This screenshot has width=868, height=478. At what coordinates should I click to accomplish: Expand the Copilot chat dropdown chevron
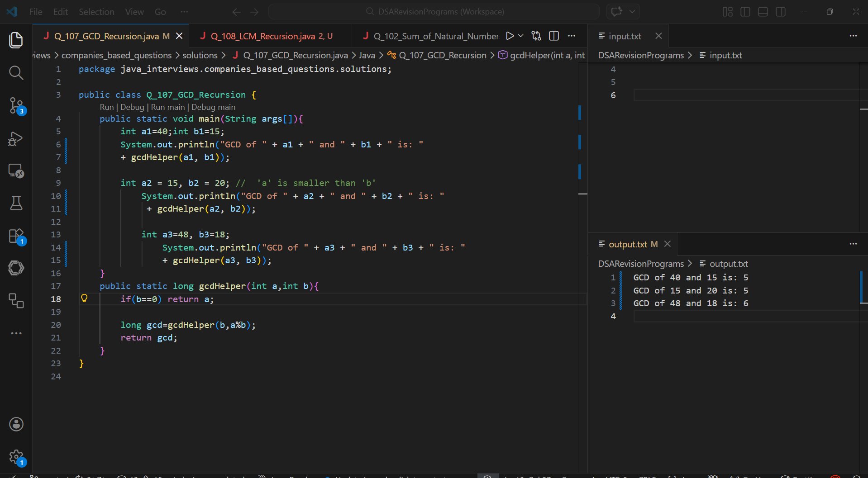(632, 12)
